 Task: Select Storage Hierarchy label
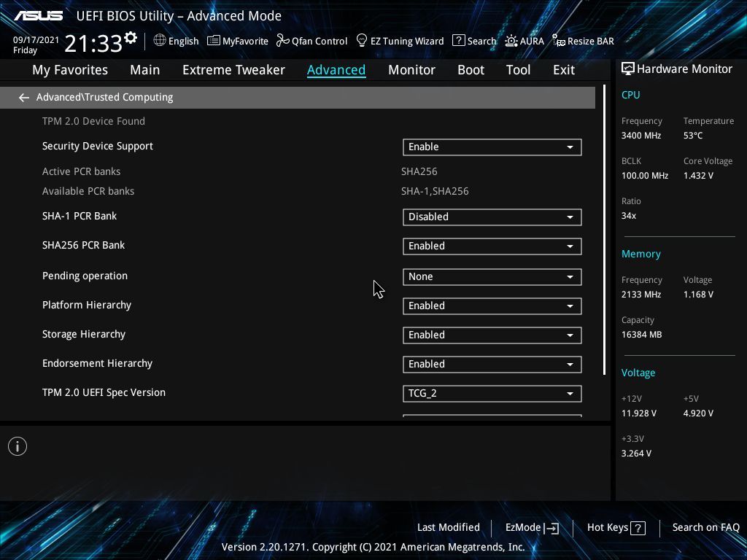coord(84,334)
